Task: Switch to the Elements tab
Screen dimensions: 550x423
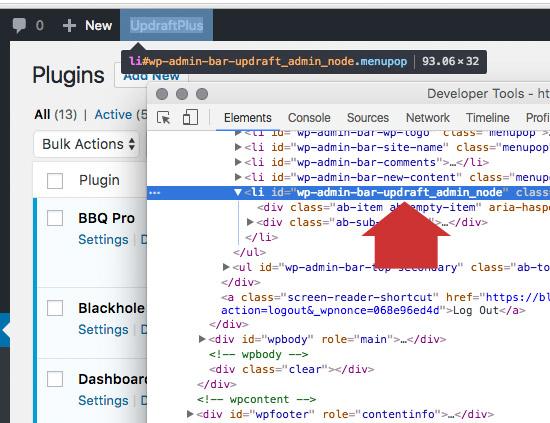Action: point(248,118)
